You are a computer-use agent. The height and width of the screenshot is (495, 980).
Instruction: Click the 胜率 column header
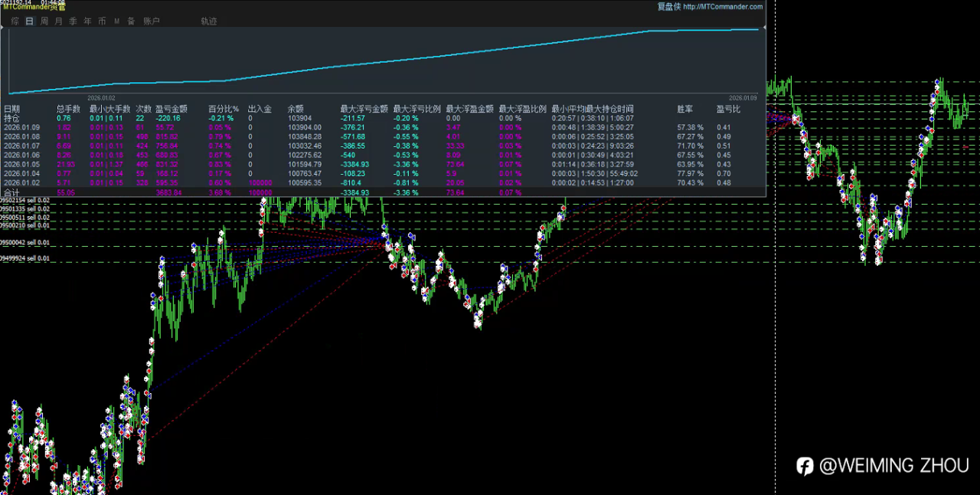pyautogui.click(x=685, y=110)
